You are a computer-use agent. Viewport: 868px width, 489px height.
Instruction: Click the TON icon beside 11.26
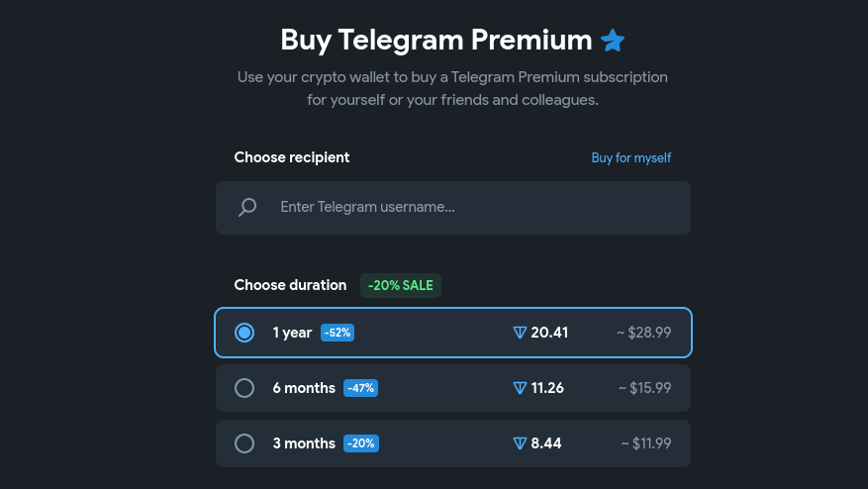(x=520, y=388)
